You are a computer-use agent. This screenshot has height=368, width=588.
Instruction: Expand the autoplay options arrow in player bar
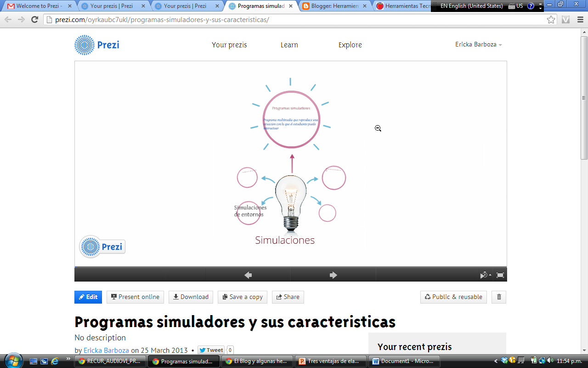coord(490,274)
